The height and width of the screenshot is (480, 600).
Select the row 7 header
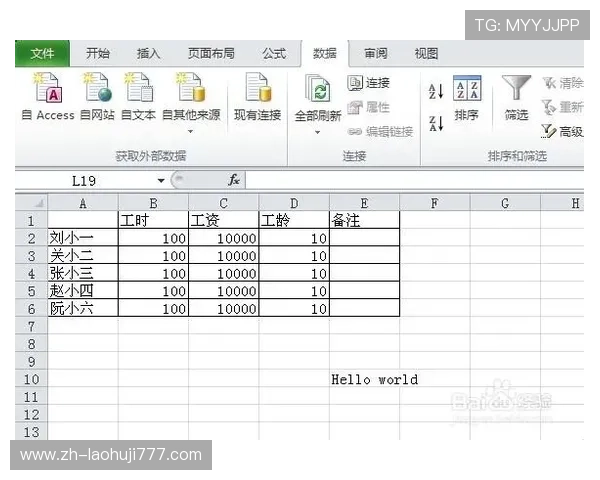(x=31, y=327)
